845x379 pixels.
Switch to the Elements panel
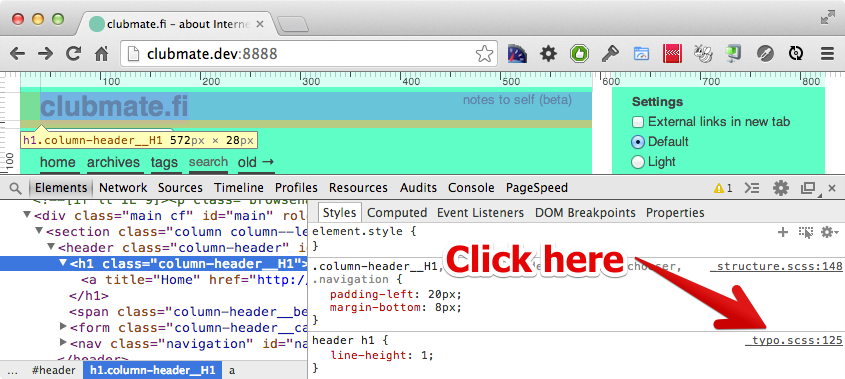pos(61,188)
